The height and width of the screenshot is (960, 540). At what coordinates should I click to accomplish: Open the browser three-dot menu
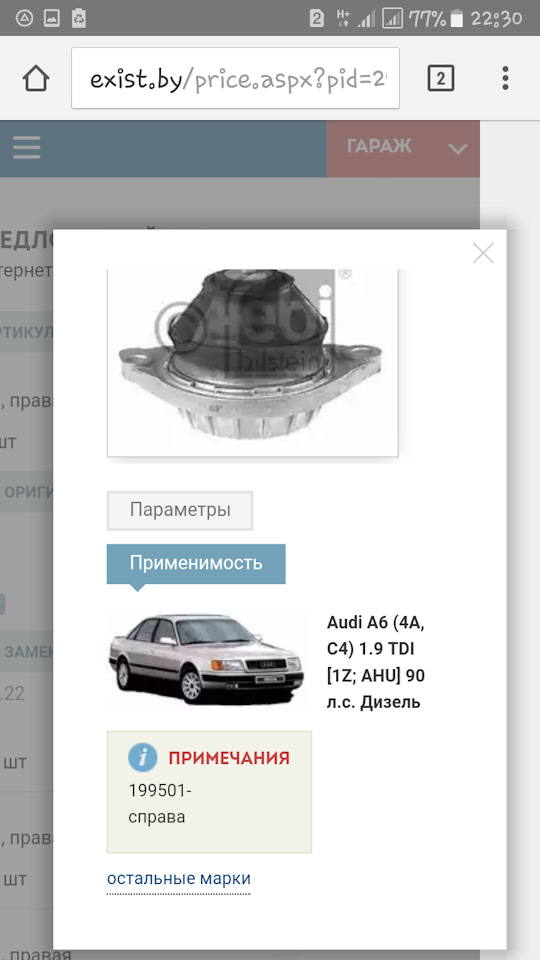(x=505, y=78)
